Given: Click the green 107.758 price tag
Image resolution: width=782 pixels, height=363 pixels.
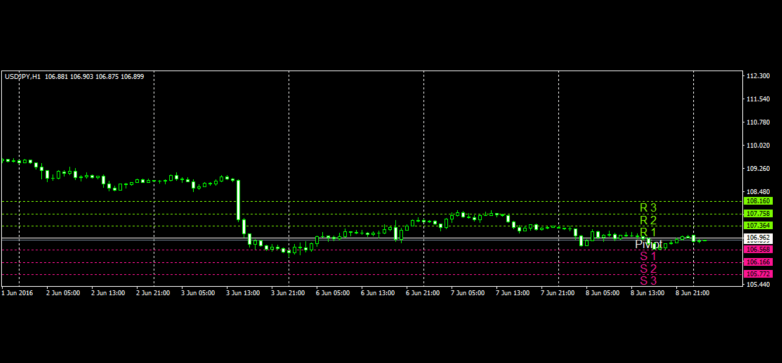Looking at the screenshot, I should point(758,214).
